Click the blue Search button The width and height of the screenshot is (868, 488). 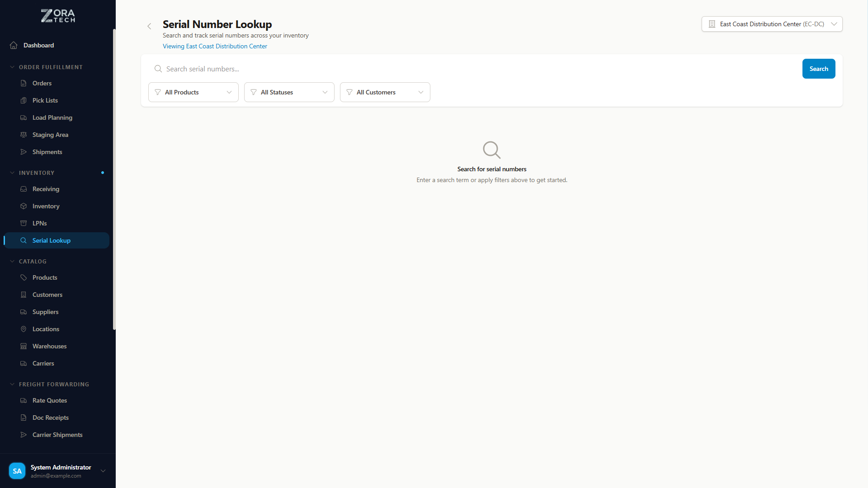pos(818,69)
